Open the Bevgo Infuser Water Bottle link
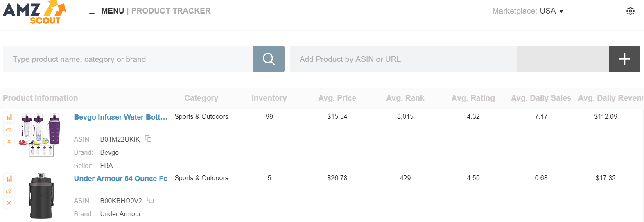 coord(120,117)
